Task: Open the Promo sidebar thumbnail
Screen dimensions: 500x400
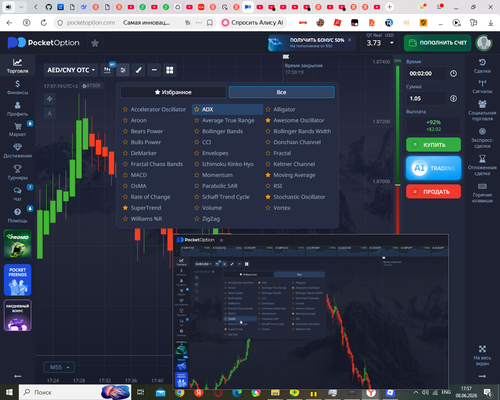Action: tap(18, 245)
